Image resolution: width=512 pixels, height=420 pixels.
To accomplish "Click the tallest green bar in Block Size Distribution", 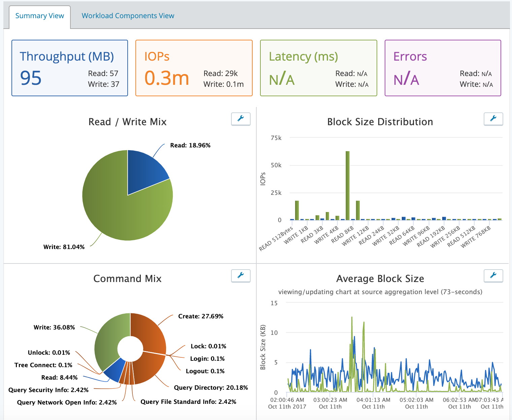I will (347, 185).
